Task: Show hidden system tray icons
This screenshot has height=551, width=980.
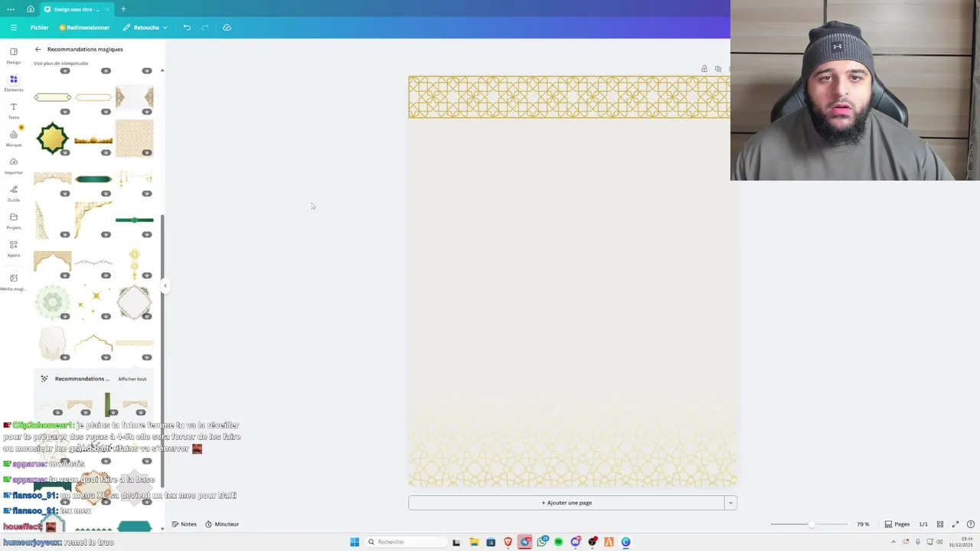Action: (x=893, y=542)
